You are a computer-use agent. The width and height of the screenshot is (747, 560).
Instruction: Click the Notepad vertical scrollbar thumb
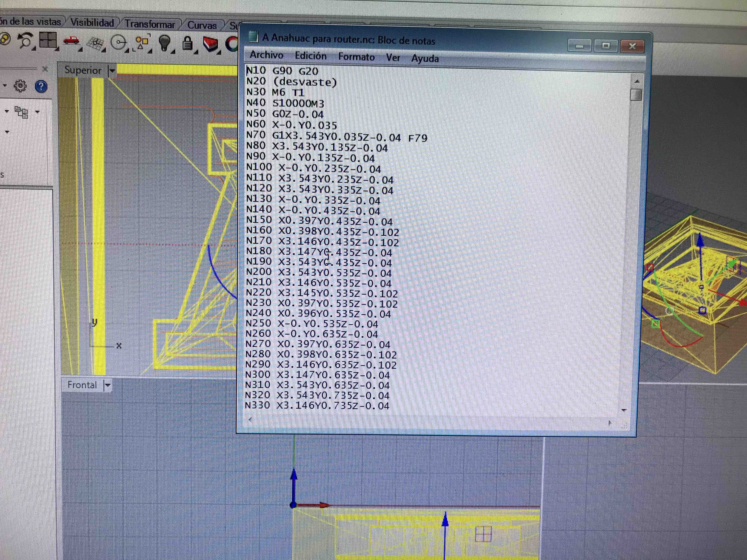tap(636, 95)
